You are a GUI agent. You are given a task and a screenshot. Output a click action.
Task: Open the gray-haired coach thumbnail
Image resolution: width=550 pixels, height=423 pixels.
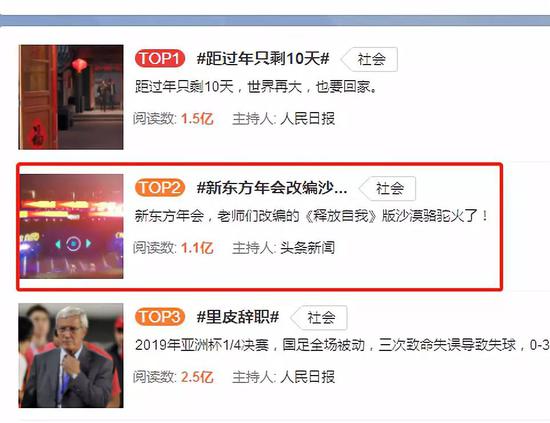(71, 355)
